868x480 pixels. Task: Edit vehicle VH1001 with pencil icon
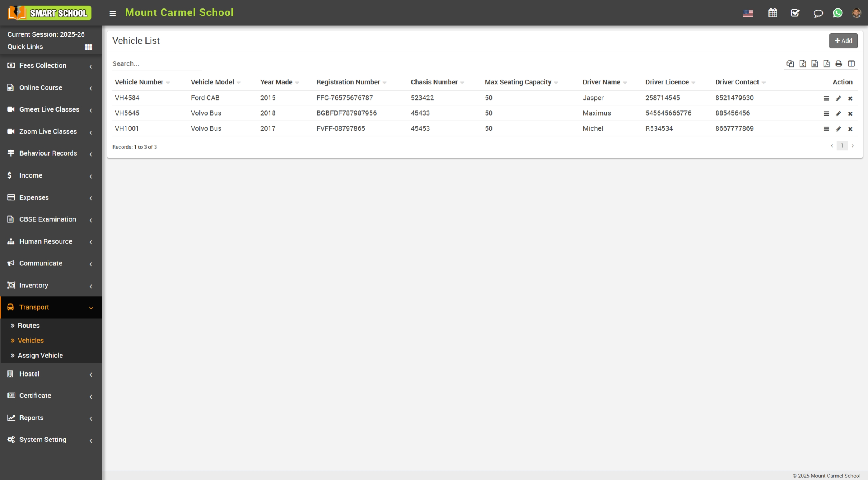(838, 129)
